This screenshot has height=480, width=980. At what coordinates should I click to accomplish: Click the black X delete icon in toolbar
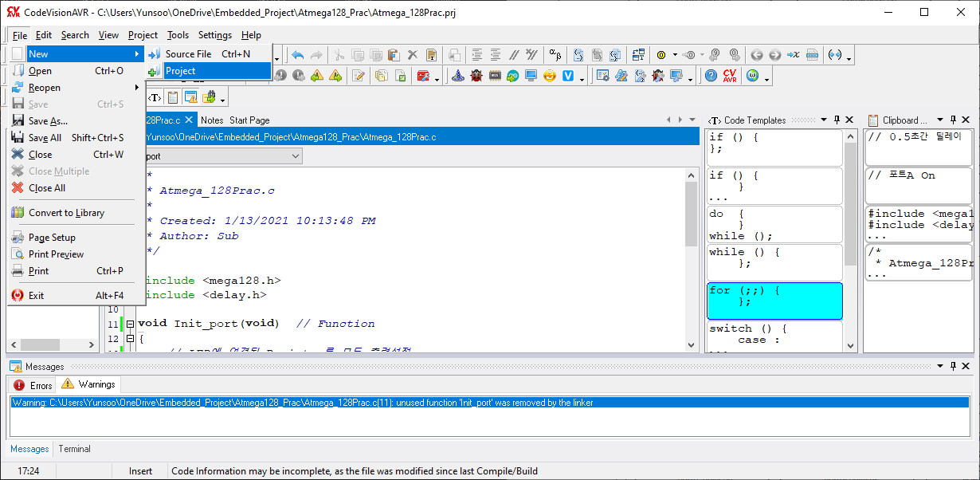point(413,55)
